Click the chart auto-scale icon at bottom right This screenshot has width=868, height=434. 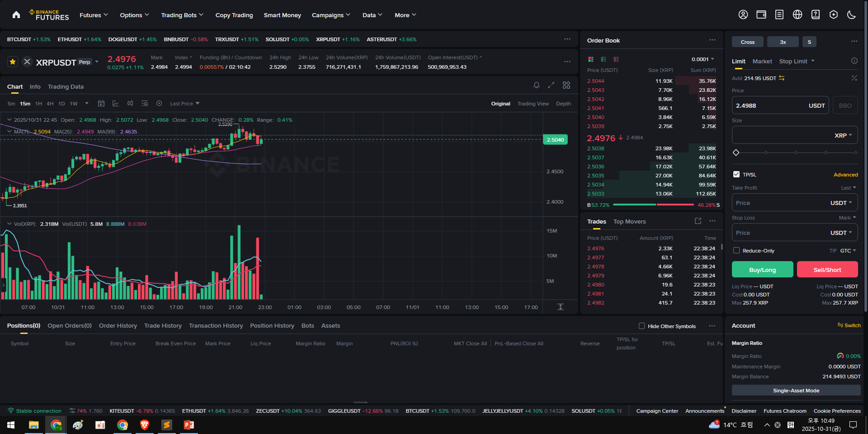[561, 307]
